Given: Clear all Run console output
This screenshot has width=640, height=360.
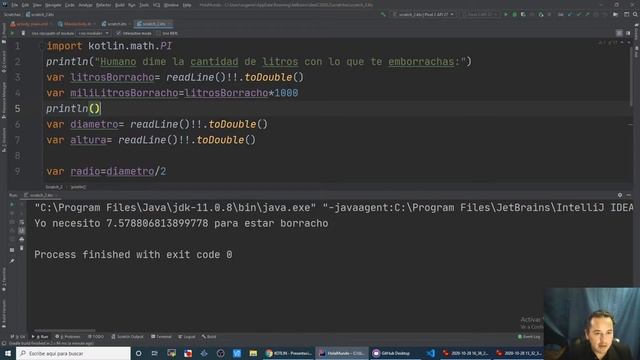Looking at the screenshot, I should pos(22,248).
